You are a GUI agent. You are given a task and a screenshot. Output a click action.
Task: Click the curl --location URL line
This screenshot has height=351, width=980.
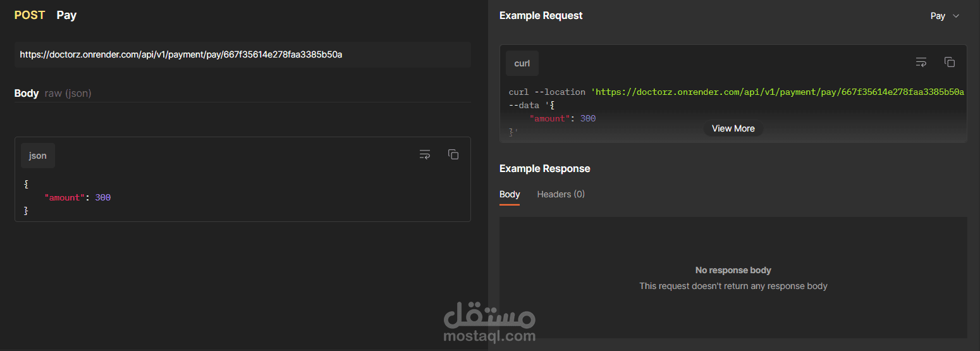737,92
